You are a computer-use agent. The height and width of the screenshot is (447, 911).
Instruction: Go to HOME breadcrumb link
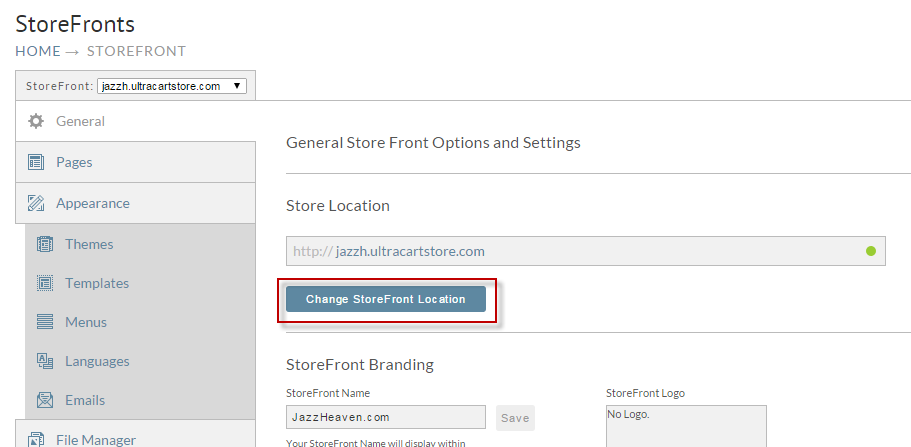tap(38, 51)
